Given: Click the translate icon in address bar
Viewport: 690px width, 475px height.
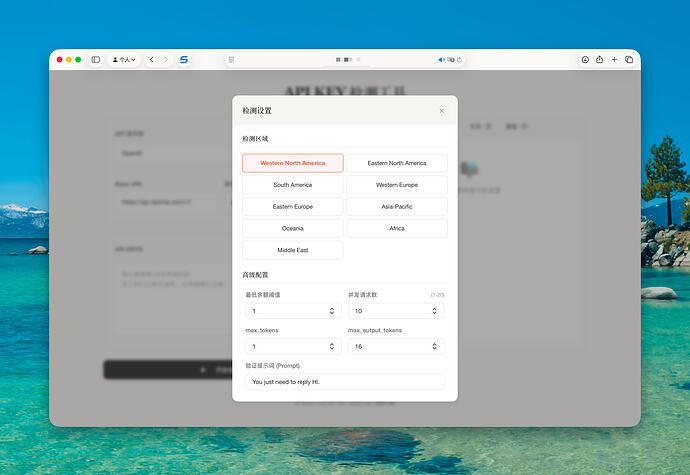Looking at the screenshot, I should [x=451, y=60].
